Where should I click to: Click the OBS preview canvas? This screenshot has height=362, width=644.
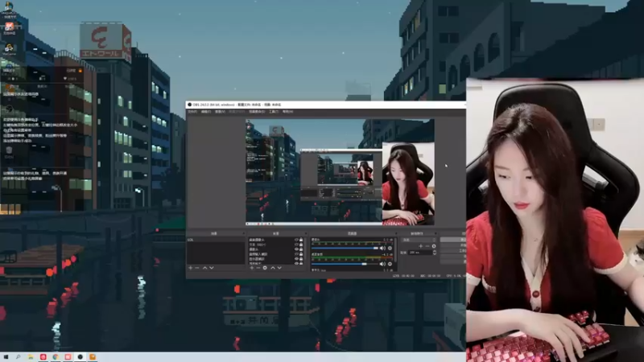point(340,172)
